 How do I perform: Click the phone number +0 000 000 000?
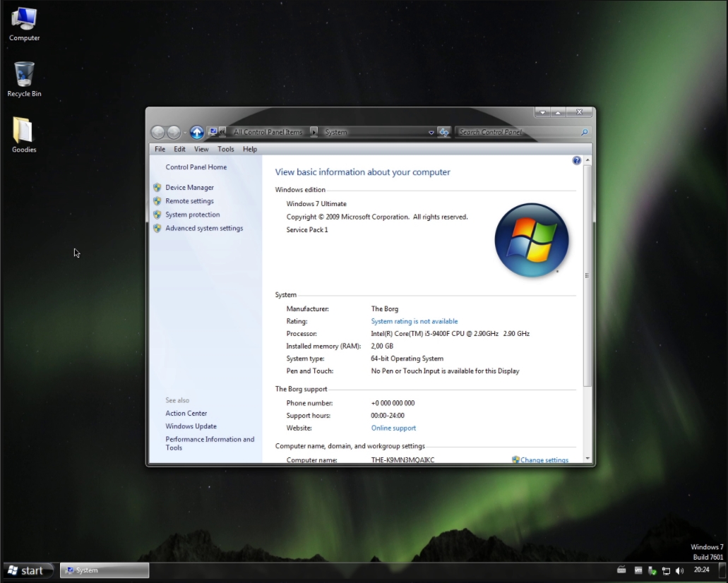(393, 403)
